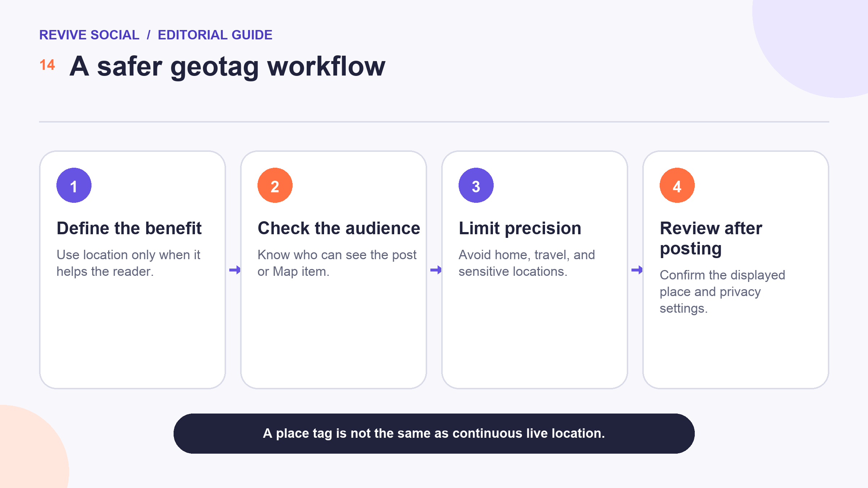The image size is (868, 488).
Task: Click the purple step 1 circle
Action: 74,185
